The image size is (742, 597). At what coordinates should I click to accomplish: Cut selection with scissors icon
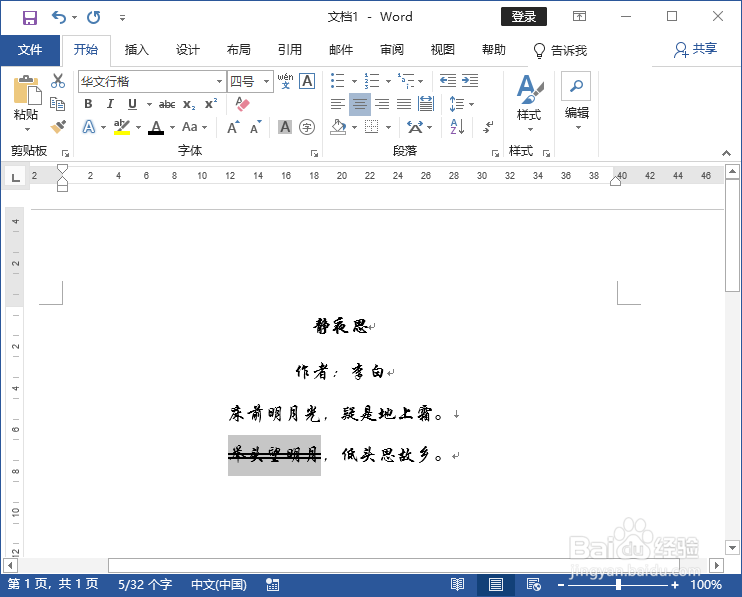click(x=58, y=81)
